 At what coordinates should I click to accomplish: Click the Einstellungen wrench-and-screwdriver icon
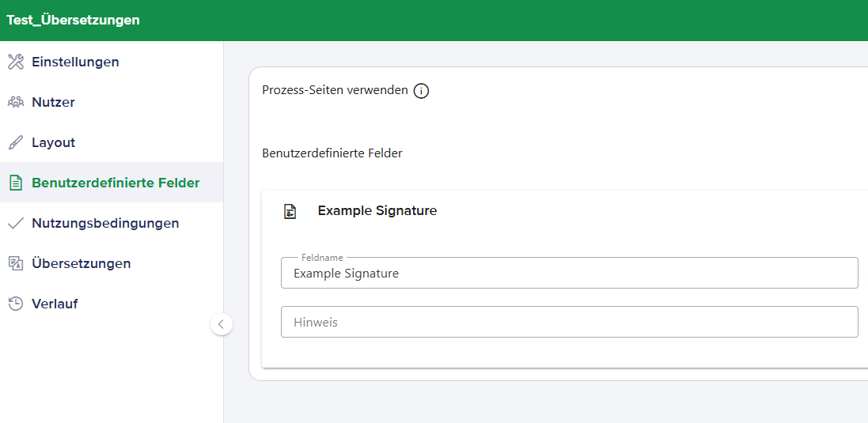[16, 62]
